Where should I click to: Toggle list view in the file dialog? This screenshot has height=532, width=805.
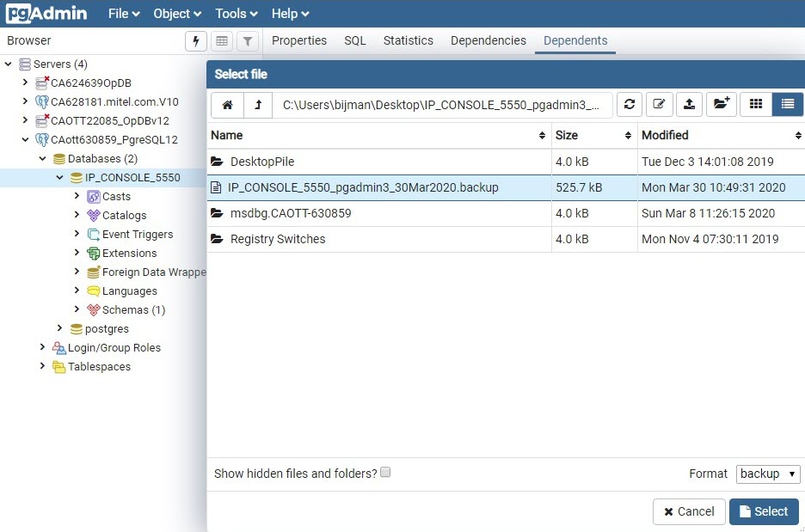coord(786,103)
